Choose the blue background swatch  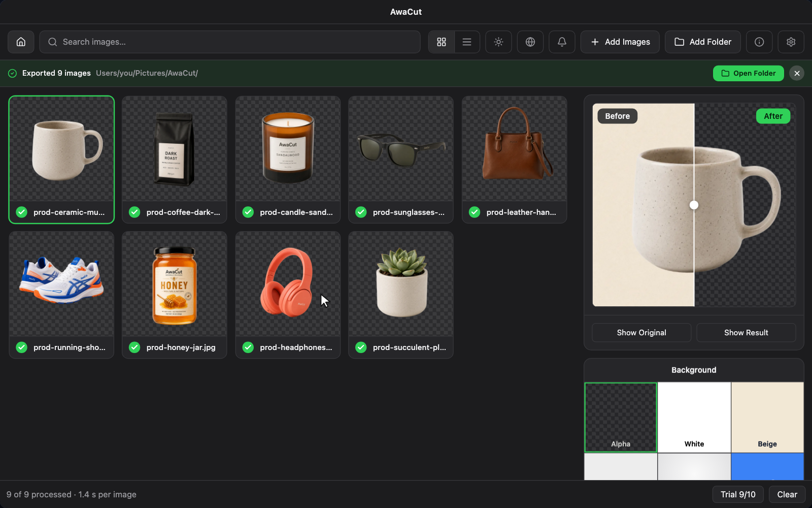tap(767, 466)
